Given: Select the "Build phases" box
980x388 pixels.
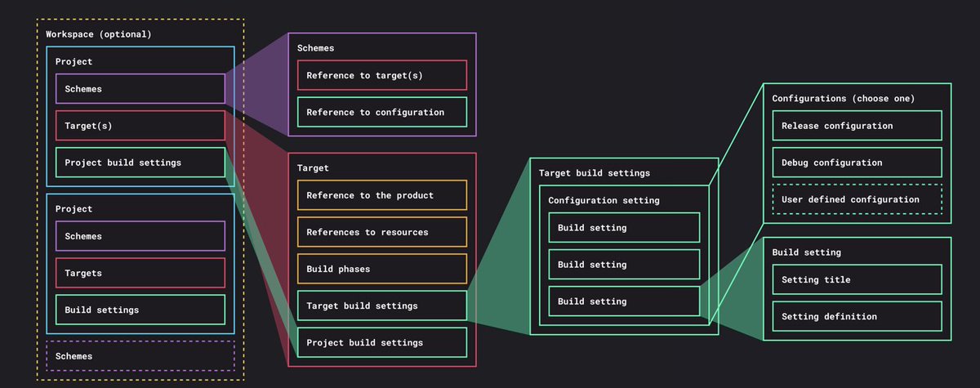Looking at the screenshot, I should (x=382, y=269).
